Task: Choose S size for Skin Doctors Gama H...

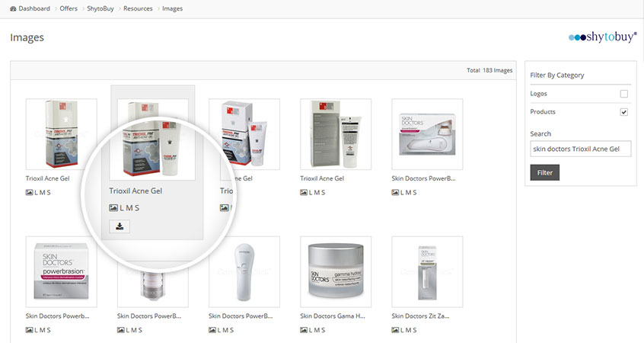Action: click(x=323, y=330)
